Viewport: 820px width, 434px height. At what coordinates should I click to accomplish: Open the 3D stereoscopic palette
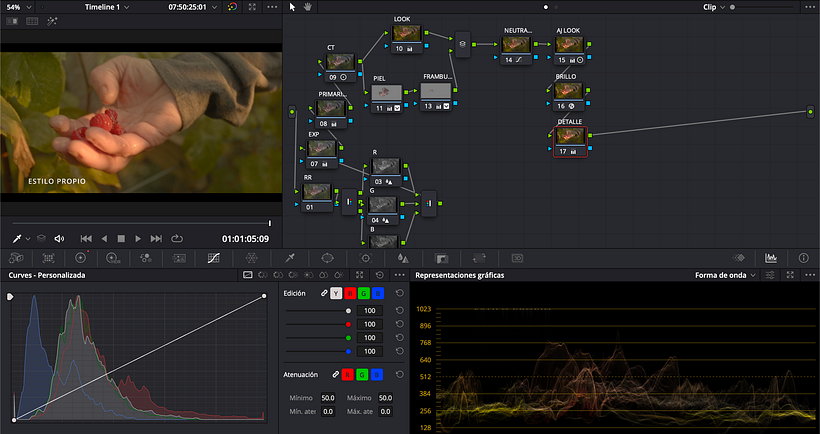click(517, 258)
